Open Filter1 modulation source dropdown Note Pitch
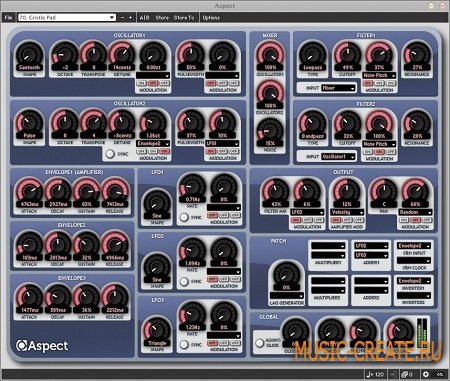 click(x=379, y=76)
